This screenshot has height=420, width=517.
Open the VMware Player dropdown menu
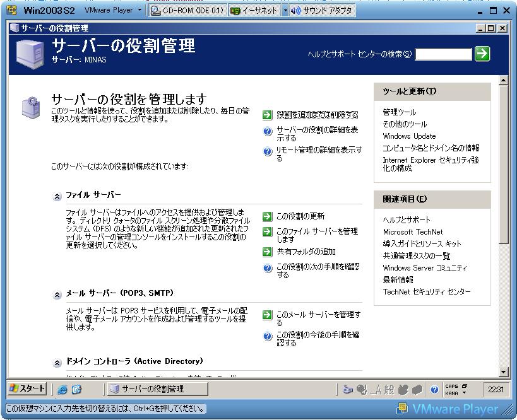tap(113, 10)
